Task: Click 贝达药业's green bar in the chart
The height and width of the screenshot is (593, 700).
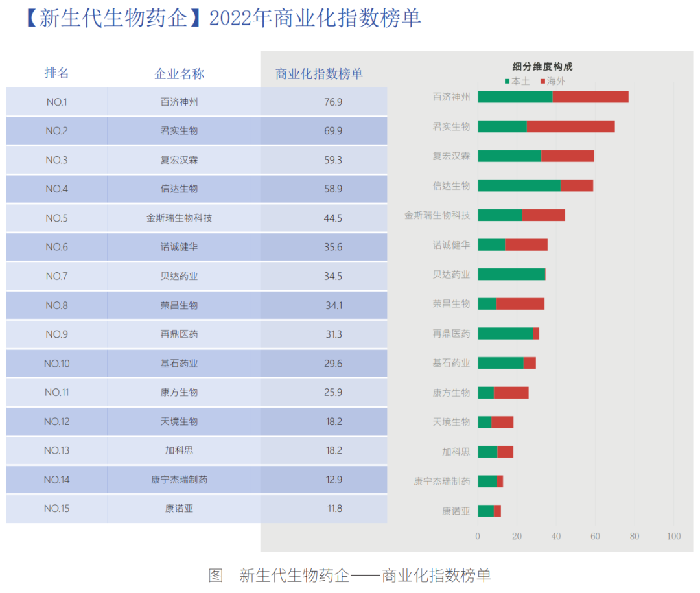Action: [511, 274]
